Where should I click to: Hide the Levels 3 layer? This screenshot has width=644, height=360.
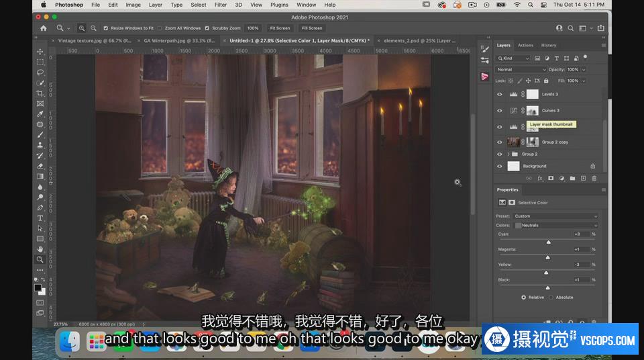(x=499, y=94)
